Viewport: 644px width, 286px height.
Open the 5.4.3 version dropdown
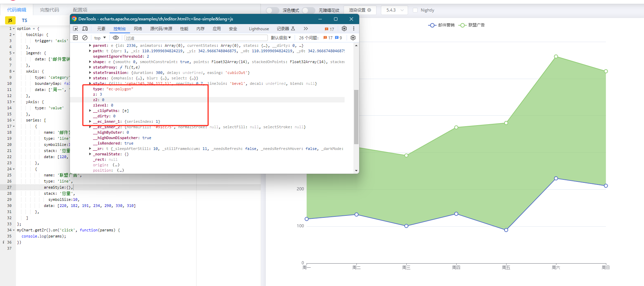[394, 10]
